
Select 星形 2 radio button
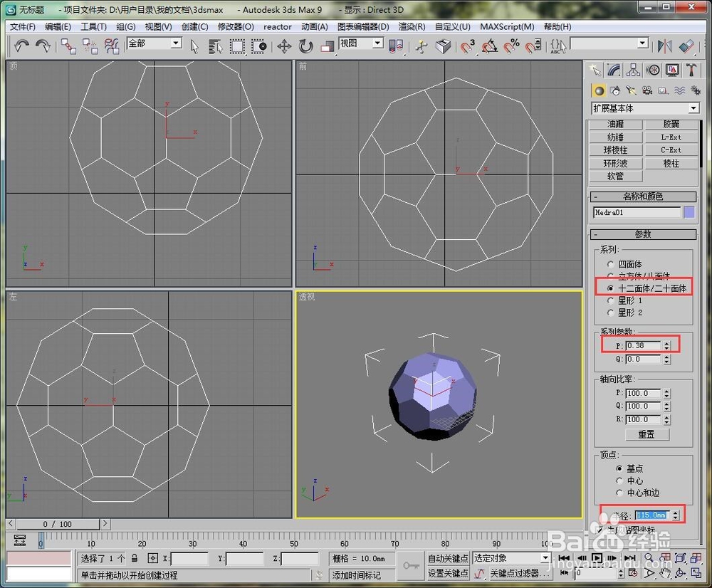tap(610, 313)
